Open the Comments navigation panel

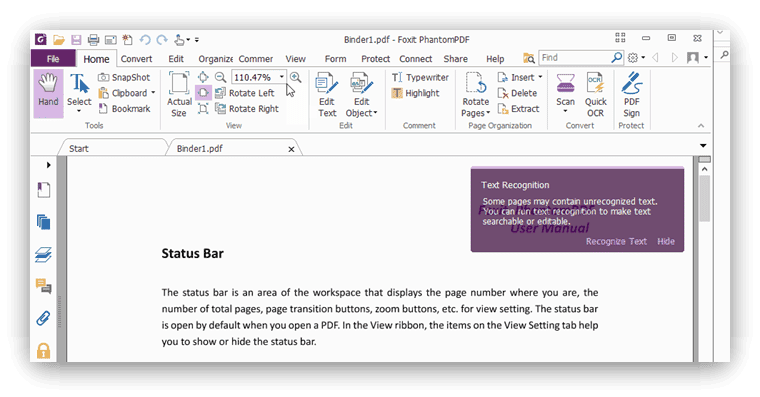click(x=44, y=286)
